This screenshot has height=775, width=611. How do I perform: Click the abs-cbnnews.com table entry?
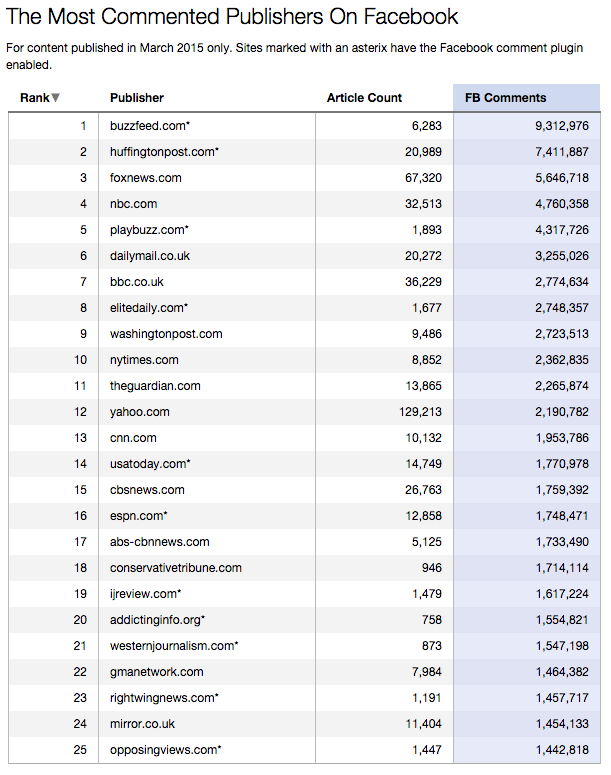click(x=160, y=542)
